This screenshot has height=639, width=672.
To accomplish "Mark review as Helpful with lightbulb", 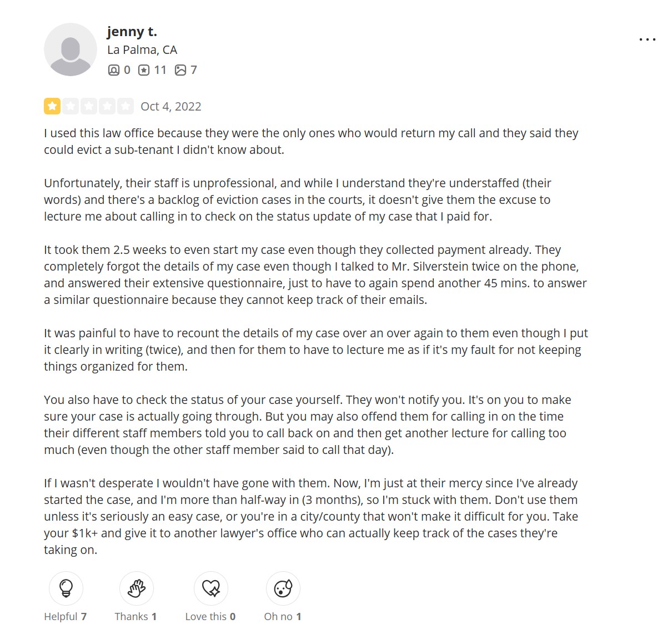I will 66,588.
